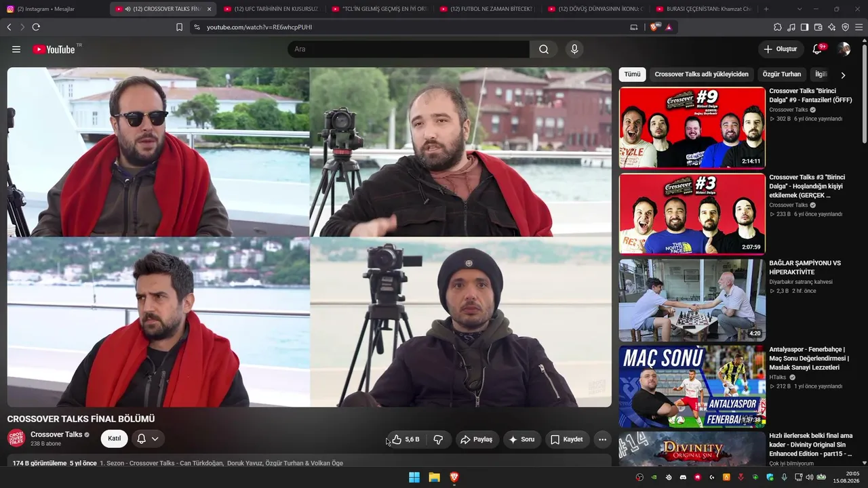The height and width of the screenshot is (488, 868).
Task: Select the Crossover Talks adlı yükleyiciden chip
Action: (x=701, y=75)
